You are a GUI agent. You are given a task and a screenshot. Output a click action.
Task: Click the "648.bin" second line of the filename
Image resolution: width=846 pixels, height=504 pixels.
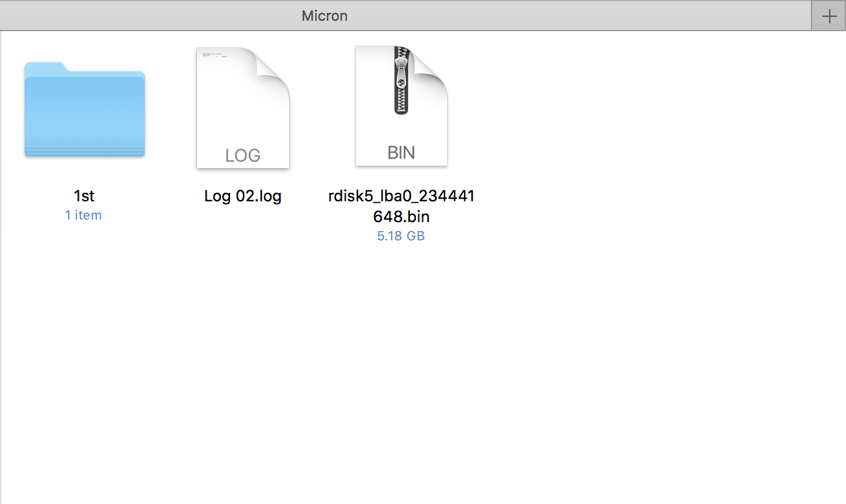401,216
